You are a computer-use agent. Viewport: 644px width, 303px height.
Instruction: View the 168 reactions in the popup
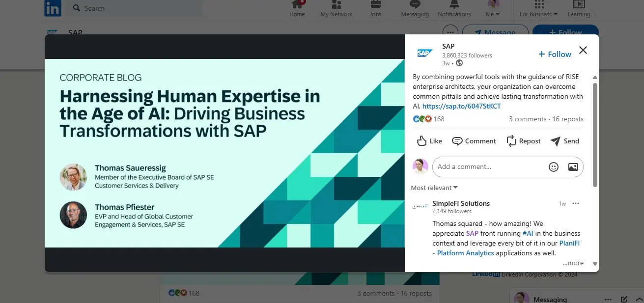[429, 119]
